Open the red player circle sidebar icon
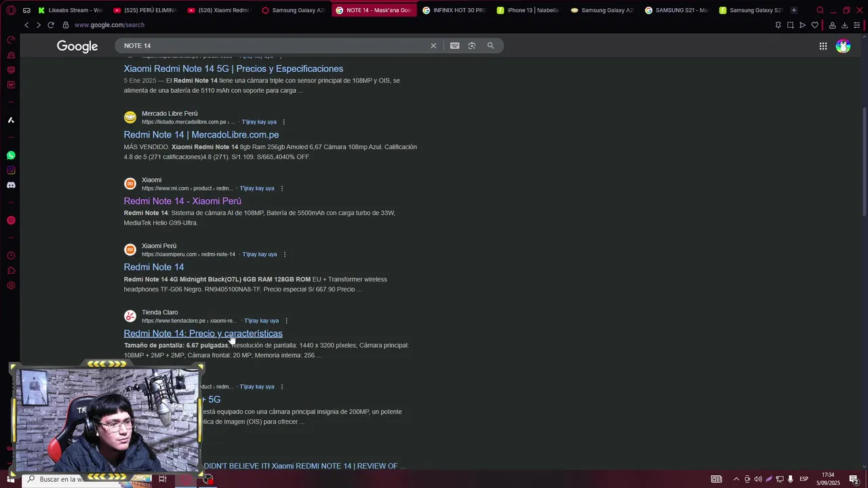 [11, 220]
